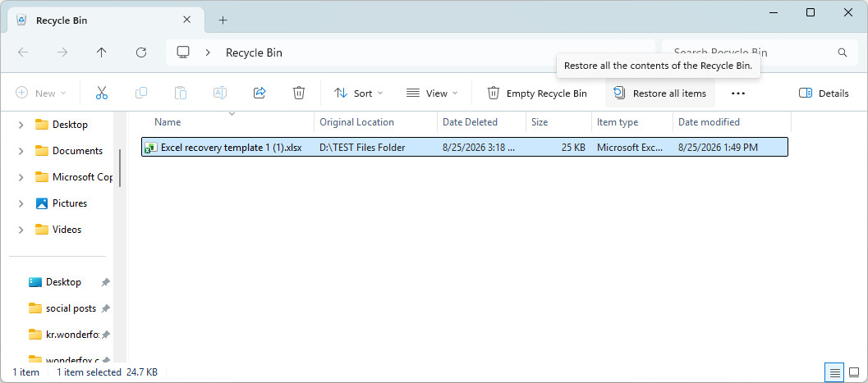The image size is (868, 383).
Task: Open social posts pinned folder
Action: click(x=71, y=308)
